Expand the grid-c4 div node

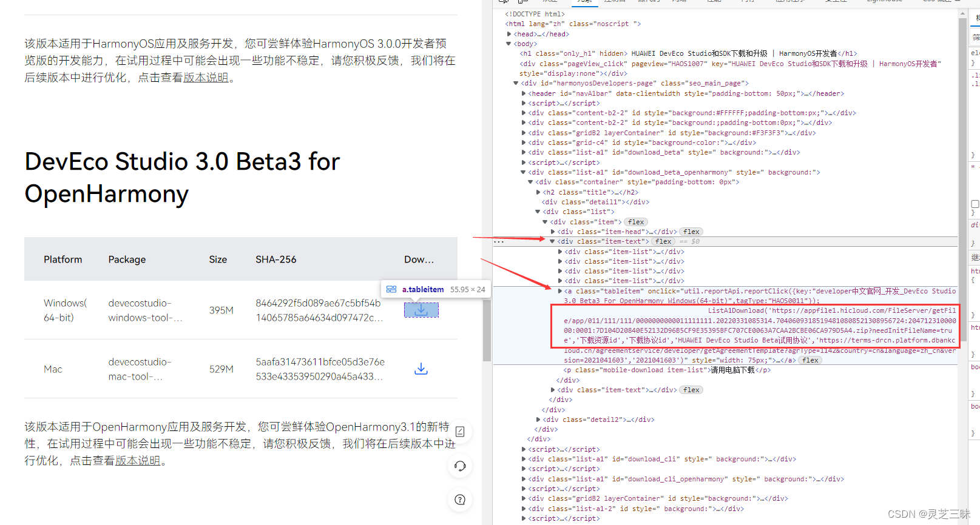524,142
